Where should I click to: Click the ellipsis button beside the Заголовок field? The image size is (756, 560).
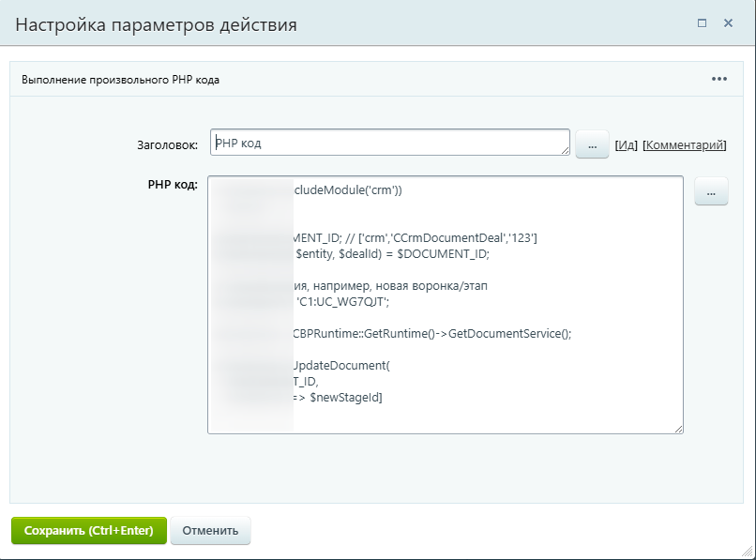(x=592, y=145)
